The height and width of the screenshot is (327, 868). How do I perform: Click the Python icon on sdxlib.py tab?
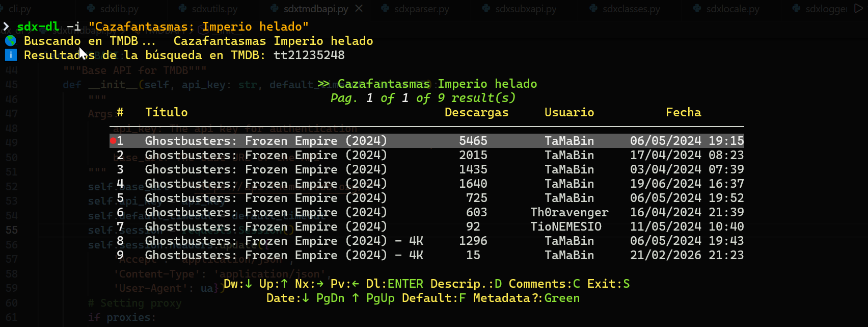[x=91, y=9]
